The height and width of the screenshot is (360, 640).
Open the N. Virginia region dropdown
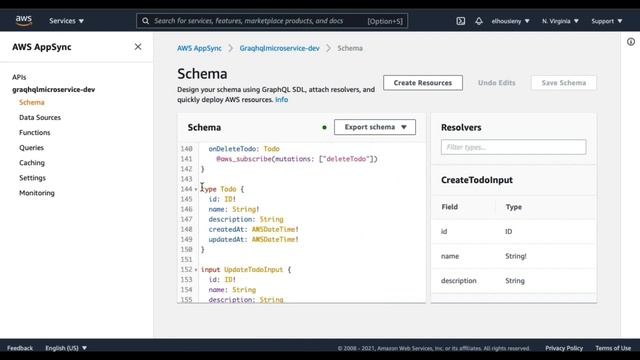pos(560,21)
